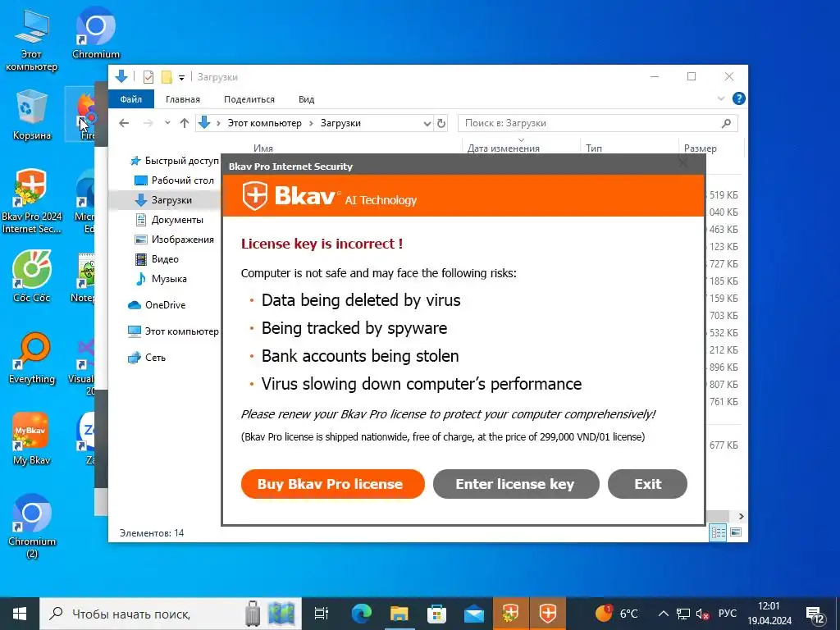The width and height of the screenshot is (840, 630).
Task: Click Enter license key button
Action: tap(516, 484)
